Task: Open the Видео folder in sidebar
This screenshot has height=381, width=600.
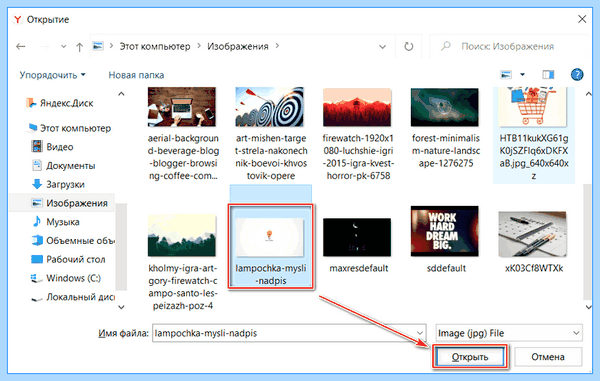Action: click(52, 147)
